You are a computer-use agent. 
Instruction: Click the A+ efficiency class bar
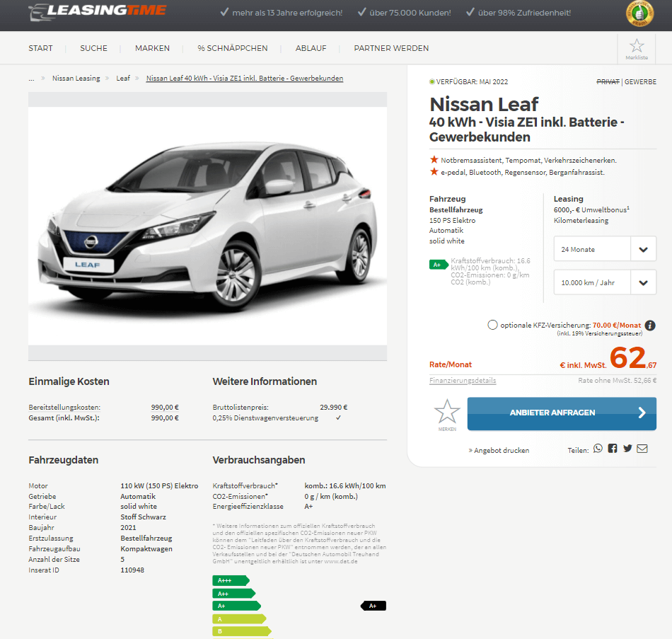(236, 606)
